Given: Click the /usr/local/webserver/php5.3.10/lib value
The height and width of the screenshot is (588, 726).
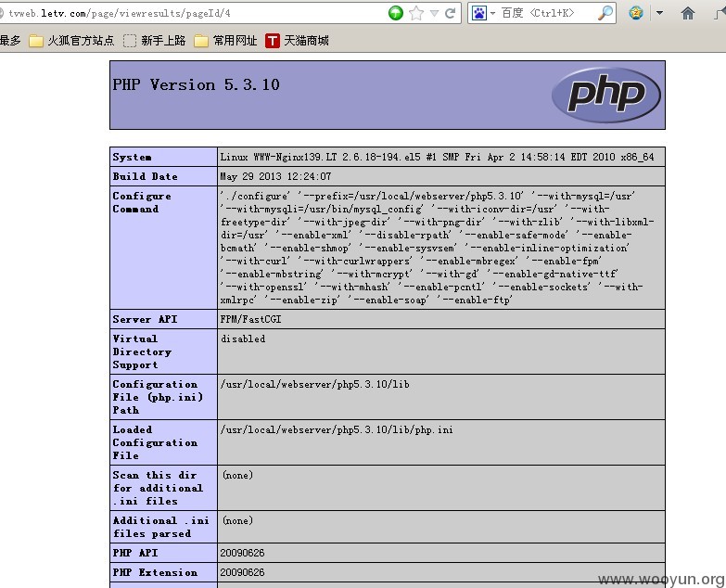Looking at the screenshot, I should [315, 384].
